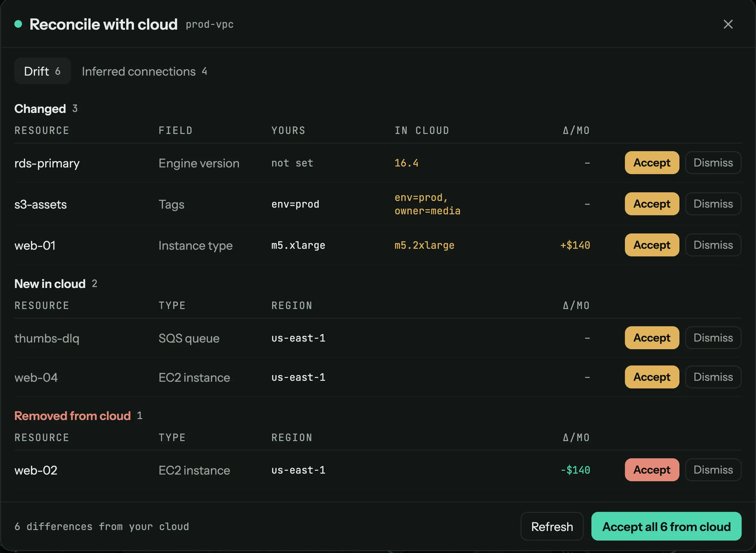Click the Refresh button

[x=552, y=527]
